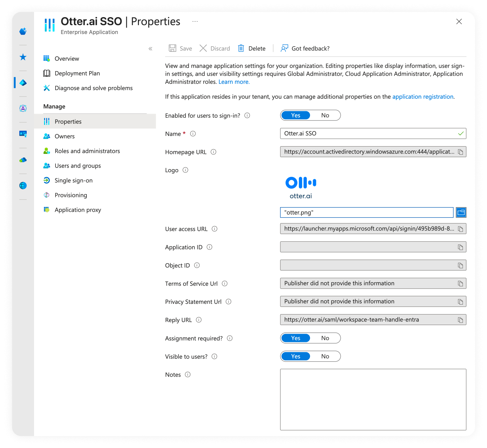The height and width of the screenshot is (448, 487).
Task: Open the application registration link
Action: tap(423, 97)
